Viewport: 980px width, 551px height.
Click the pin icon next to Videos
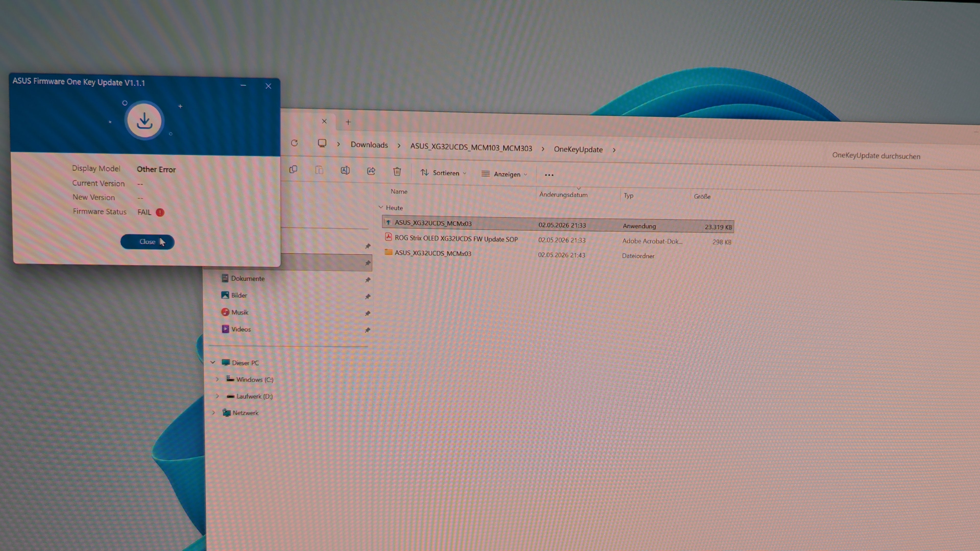click(367, 330)
